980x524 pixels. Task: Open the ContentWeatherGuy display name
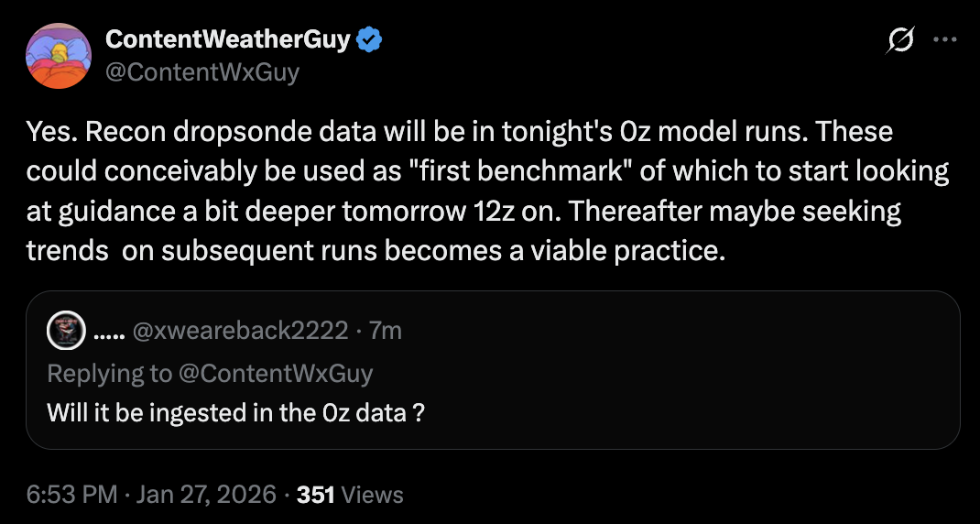[x=228, y=40]
